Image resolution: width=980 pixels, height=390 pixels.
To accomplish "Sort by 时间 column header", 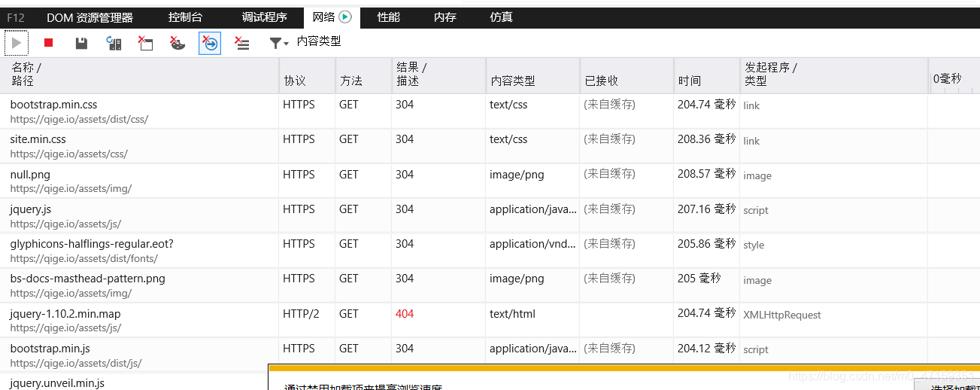I will (x=706, y=75).
